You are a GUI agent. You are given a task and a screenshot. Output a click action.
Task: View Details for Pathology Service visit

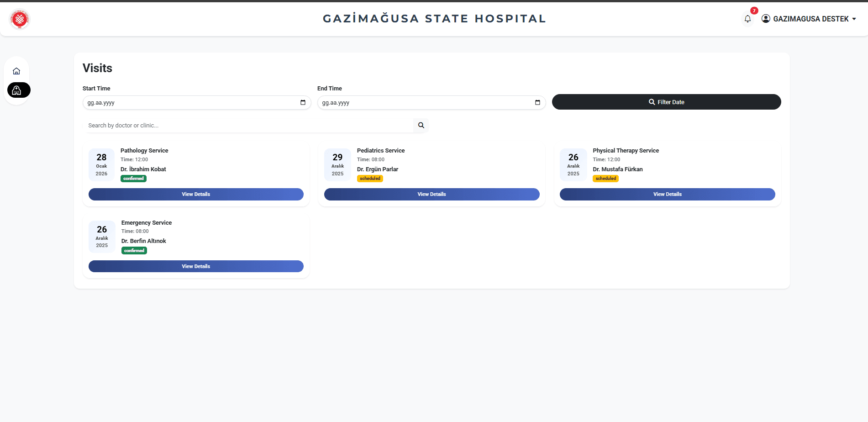196,194
